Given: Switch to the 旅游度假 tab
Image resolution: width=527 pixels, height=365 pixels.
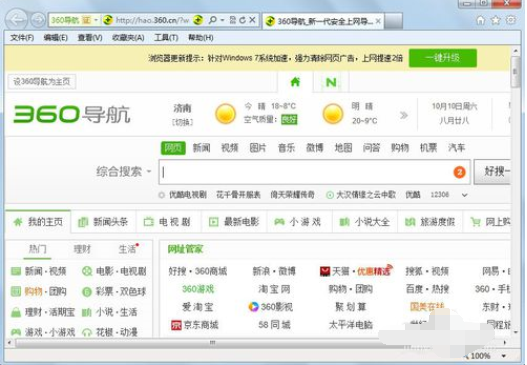Looking at the screenshot, I should pyautogui.click(x=430, y=222).
